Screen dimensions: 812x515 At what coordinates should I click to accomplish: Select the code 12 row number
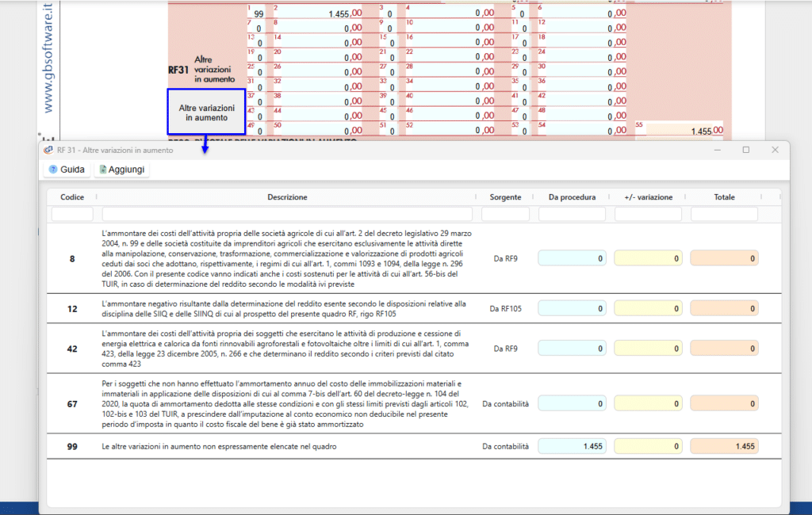(72, 308)
